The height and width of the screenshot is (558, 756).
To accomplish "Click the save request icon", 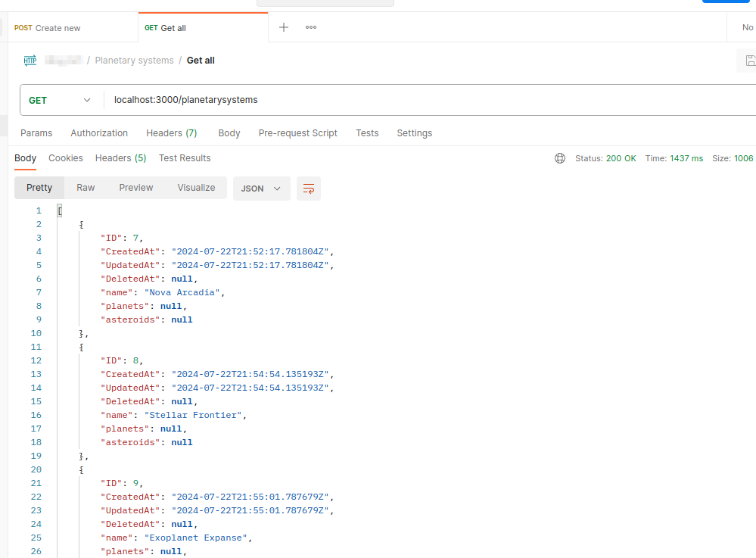I will 750,61.
